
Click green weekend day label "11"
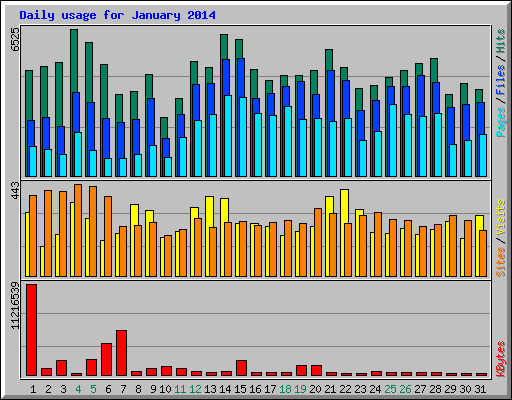coord(180,389)
